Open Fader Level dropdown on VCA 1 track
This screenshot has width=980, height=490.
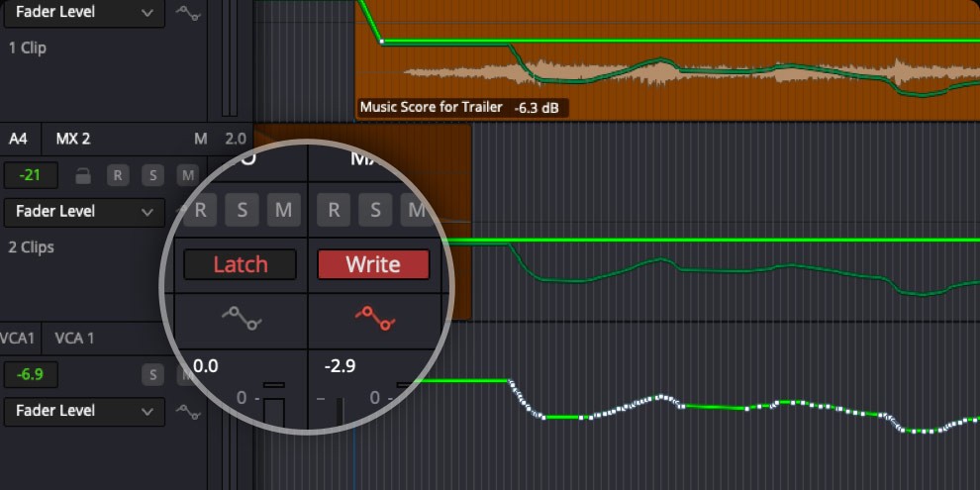click(x=84, y=411)
